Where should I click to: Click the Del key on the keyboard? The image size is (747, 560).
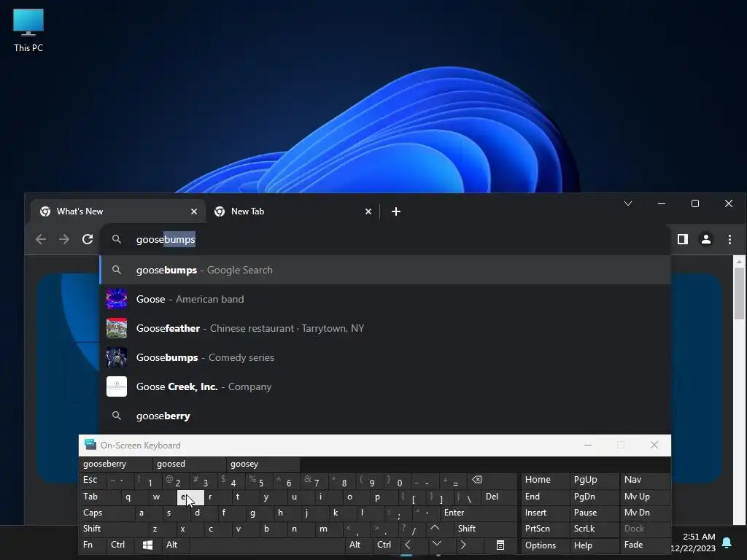499,497
